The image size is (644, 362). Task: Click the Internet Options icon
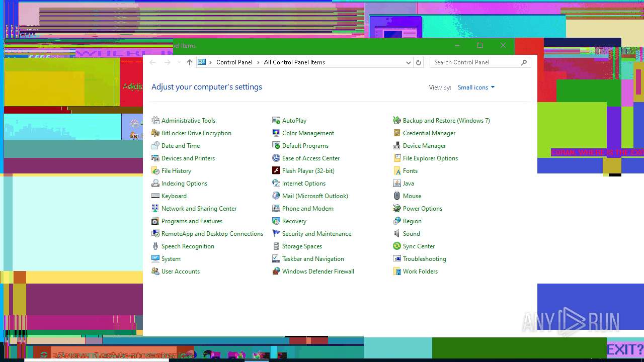276,184
